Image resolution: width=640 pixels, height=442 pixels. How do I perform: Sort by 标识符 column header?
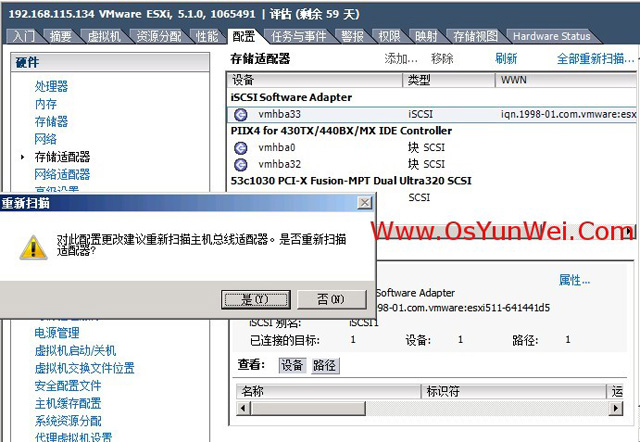coord(514,391)
